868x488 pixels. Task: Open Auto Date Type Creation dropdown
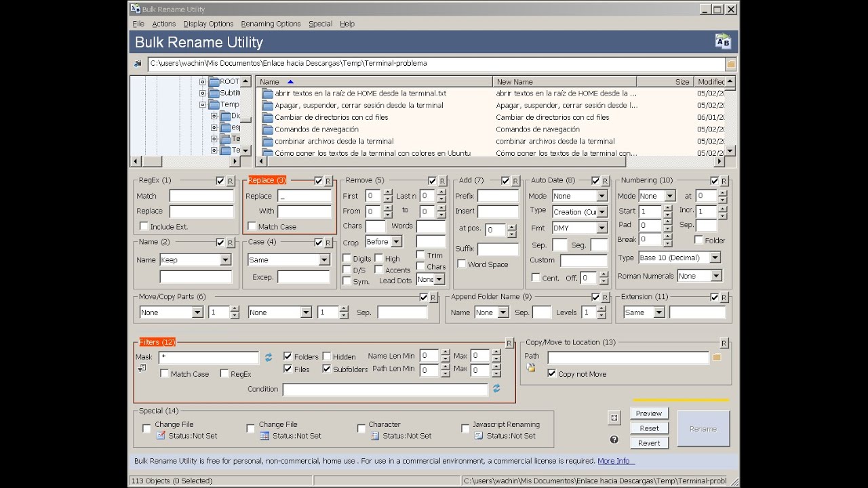(601, 212)
